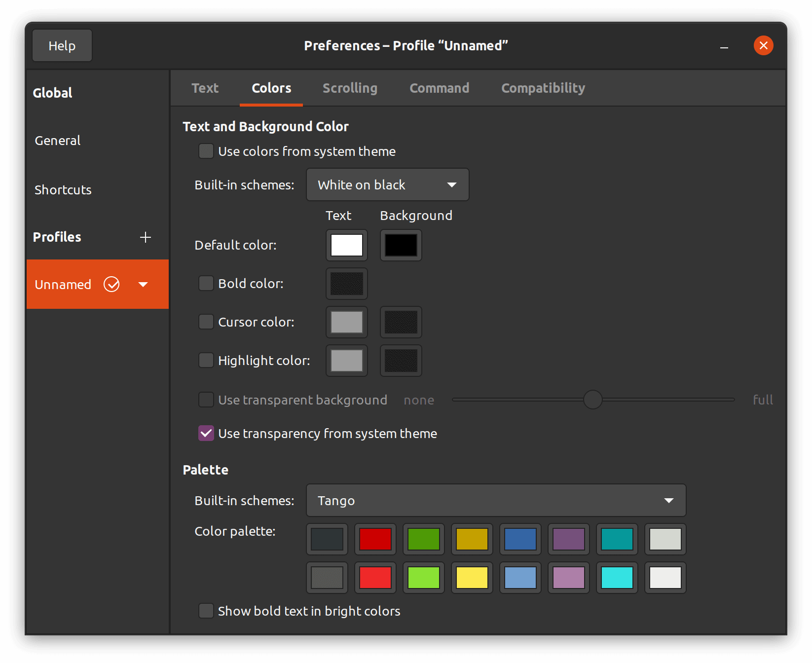Uncheck Use transparency from system theme
Viewport: 812px width, 663px height.
pyautogui.click(x=206, y=433)
